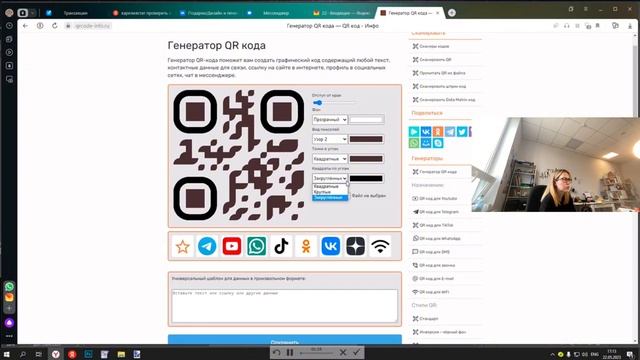Choose highlighted 'Закруглённые' list option
Screen dimensions: 640x360
point(329,198)
